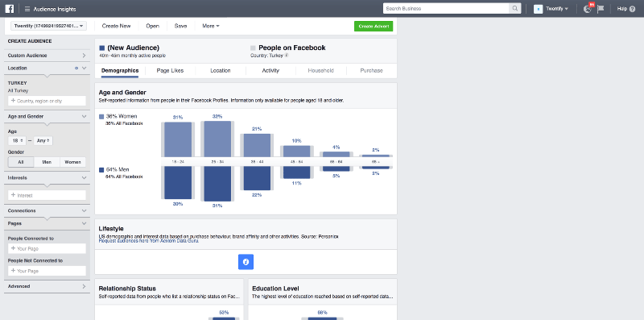Switch to the Page Likes tab
The width and height of the screenshot is (644, 320).
point(170,71)
